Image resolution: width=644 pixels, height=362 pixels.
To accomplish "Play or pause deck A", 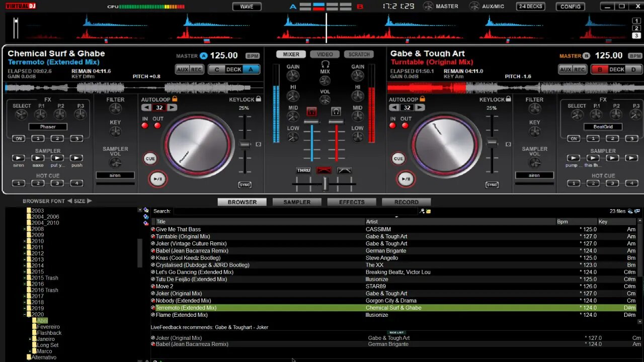I will [x=157, y=179].
